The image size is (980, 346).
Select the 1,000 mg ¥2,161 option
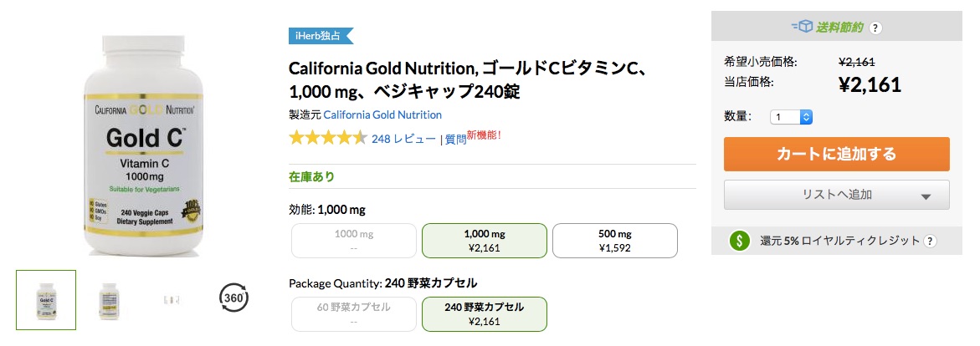[485, 241]
